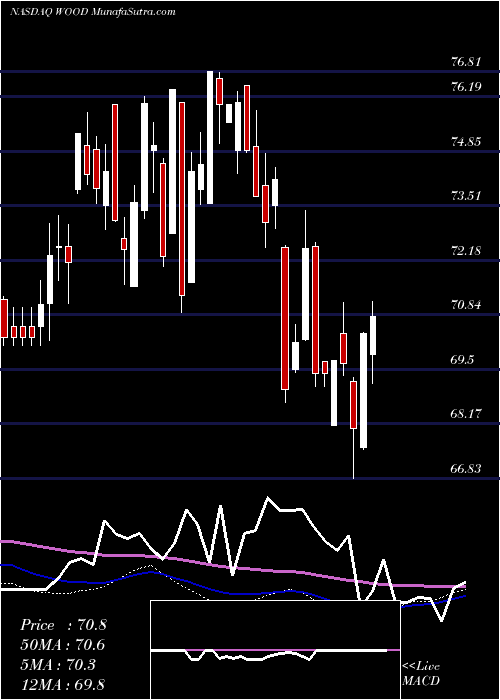
Task: Click the MACD inset chart panel
Action: pyautogui.click(x=275, y=650)
